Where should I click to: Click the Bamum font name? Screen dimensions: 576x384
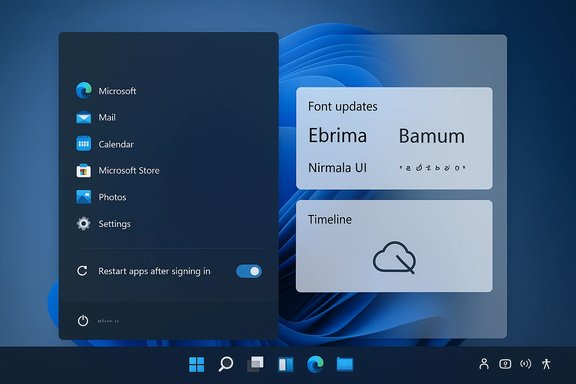432,136
